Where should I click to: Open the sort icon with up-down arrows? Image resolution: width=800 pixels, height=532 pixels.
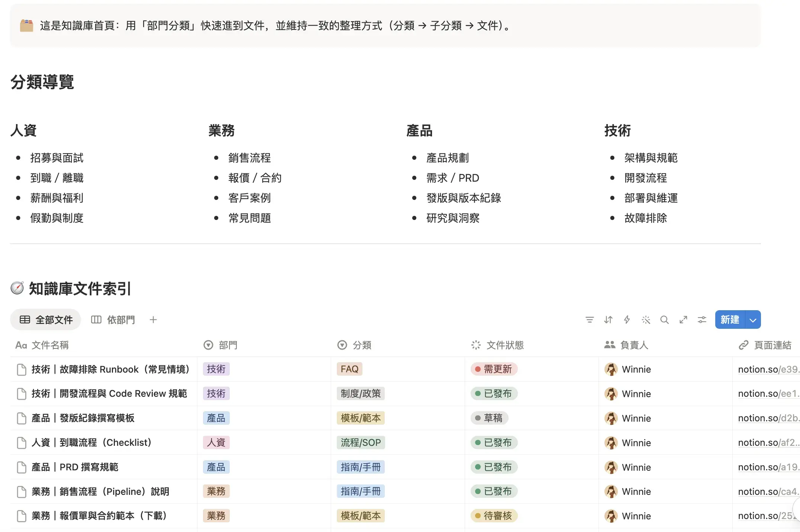609,319
